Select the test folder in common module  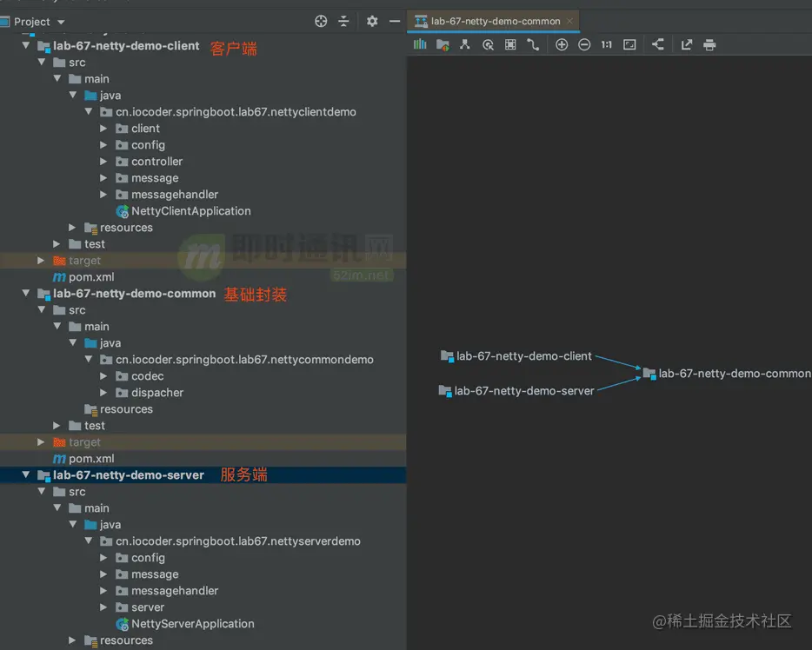point(94,426)
